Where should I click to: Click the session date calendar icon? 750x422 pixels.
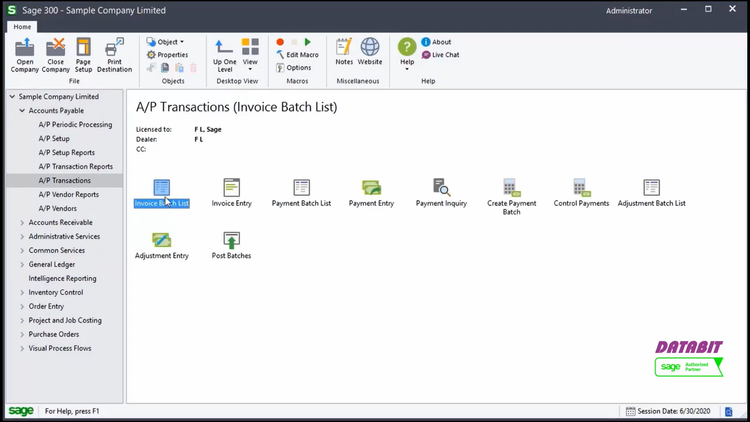point(630,411)
